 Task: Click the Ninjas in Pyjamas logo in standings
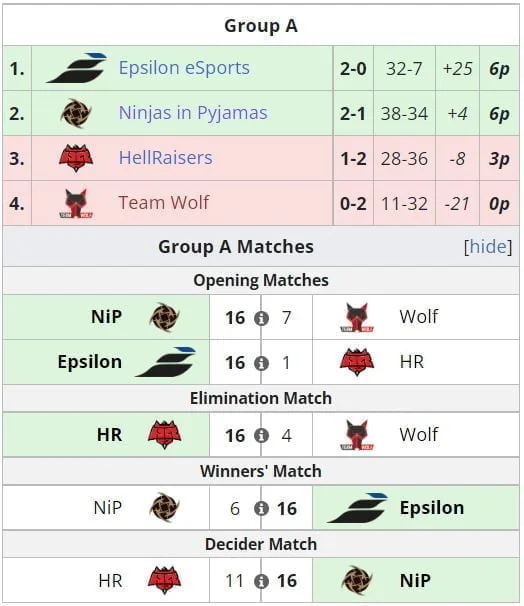point(76,113)
